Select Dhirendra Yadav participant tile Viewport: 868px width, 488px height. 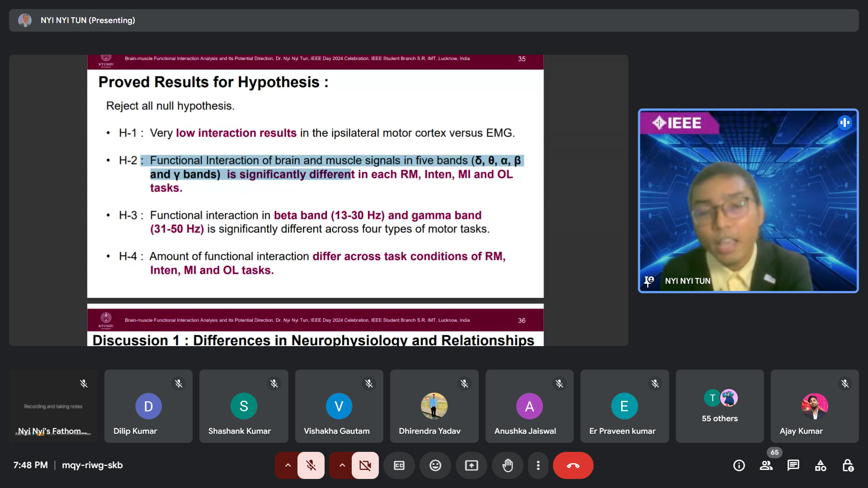point(434,406)
